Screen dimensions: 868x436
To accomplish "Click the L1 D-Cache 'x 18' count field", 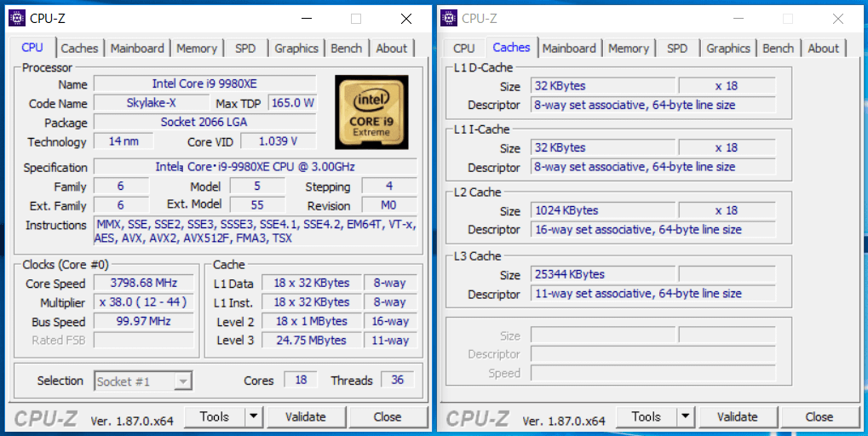I will [727, 86].
